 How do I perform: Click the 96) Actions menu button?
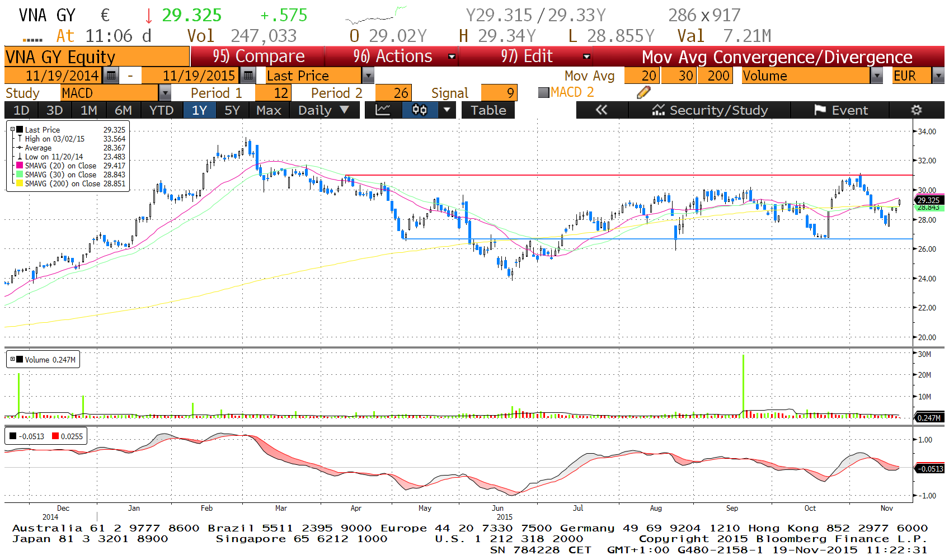click(x=392, y=57)
